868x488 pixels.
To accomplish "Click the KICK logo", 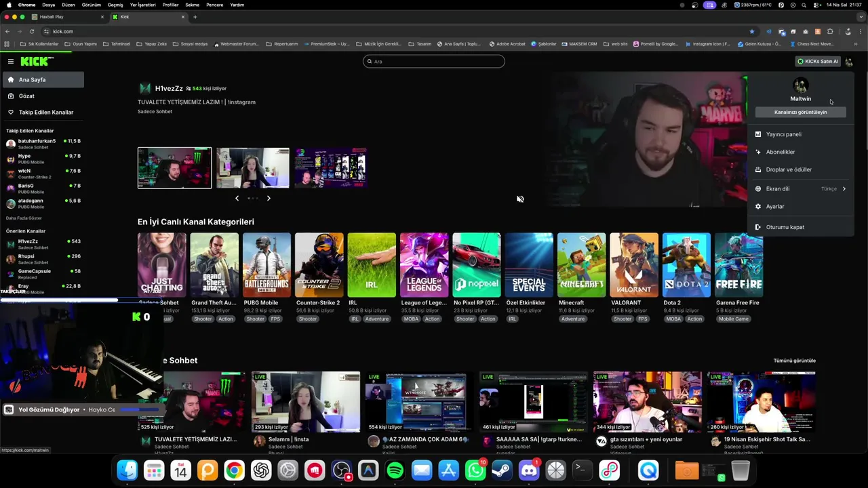I will click(x=37, y=61).
